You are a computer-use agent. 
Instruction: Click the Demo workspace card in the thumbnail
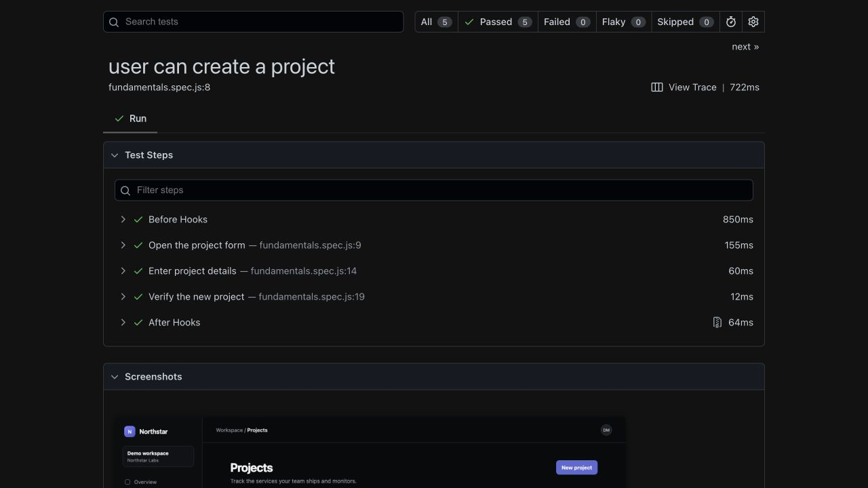point(158,456)
